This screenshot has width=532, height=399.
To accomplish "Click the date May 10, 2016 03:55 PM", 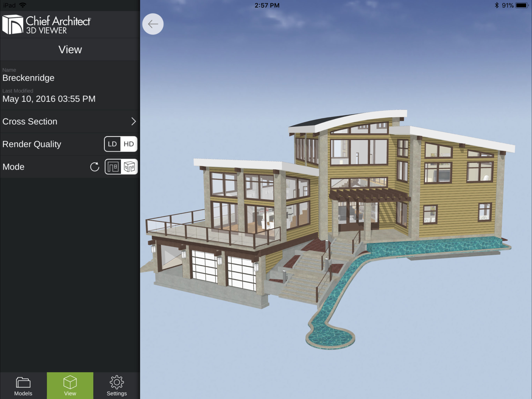I will coord(49,99).
